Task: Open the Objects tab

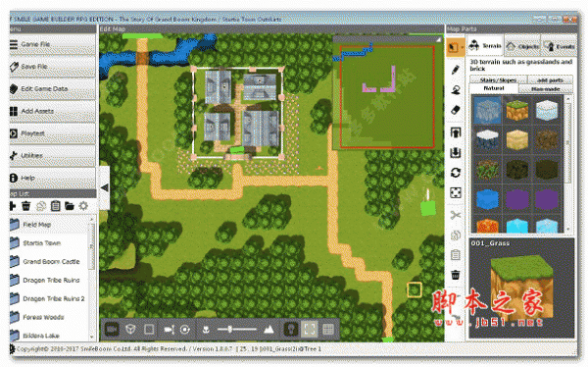Action: coord(522,46)
